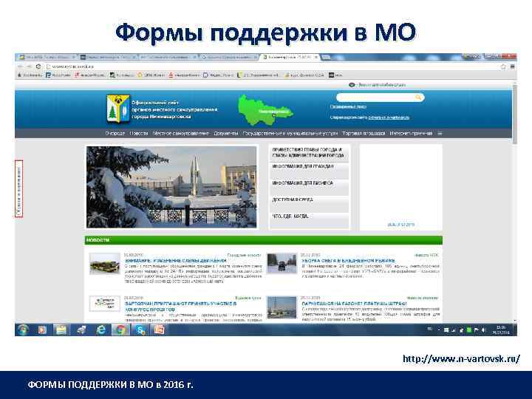Open a new browser tab
Screen dimensions: 532x399
coord(326,58)
